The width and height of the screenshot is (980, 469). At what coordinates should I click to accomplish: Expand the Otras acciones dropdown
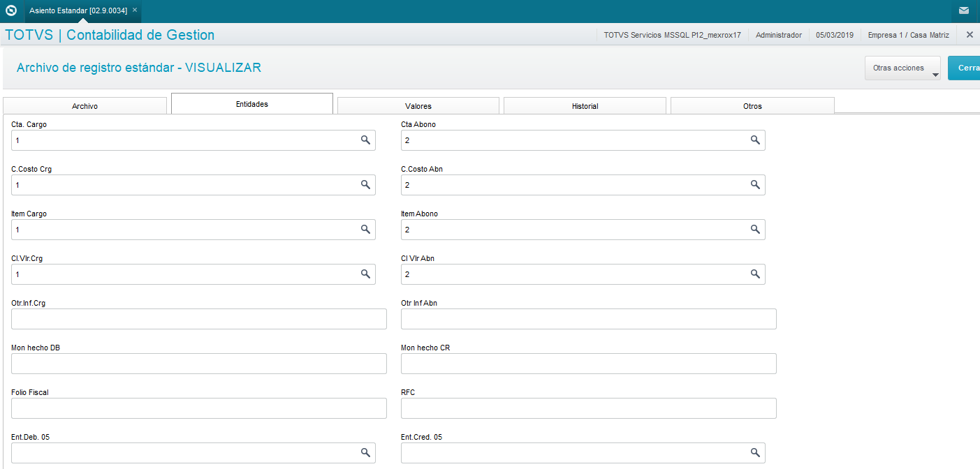[x=902, y=68]
